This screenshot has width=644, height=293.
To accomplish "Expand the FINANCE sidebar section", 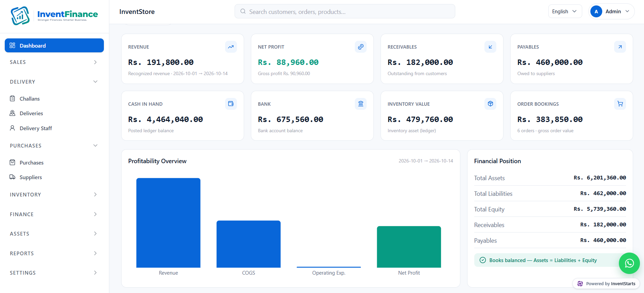I will click(54, 214).
